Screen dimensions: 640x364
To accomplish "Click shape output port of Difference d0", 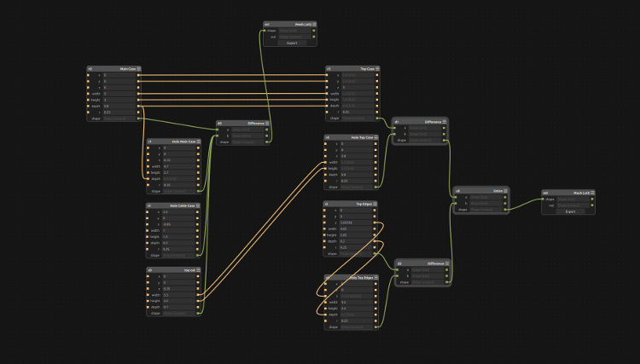I will [267, 142].
